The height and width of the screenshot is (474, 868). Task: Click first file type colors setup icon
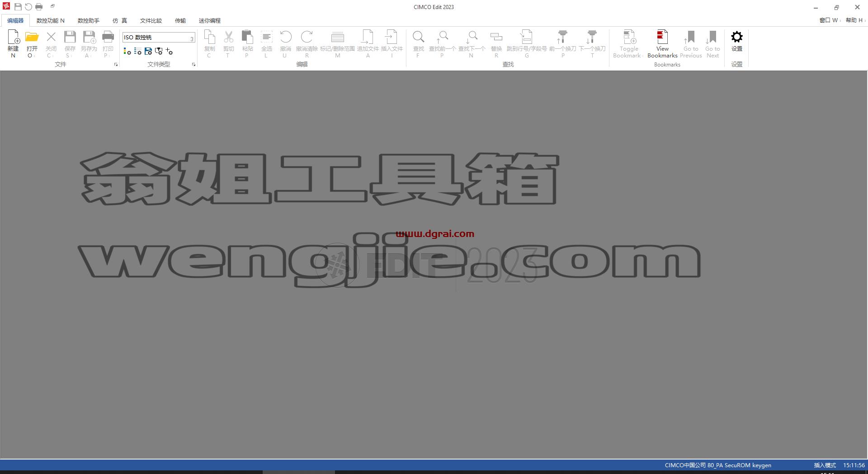(x=127, y=52)
